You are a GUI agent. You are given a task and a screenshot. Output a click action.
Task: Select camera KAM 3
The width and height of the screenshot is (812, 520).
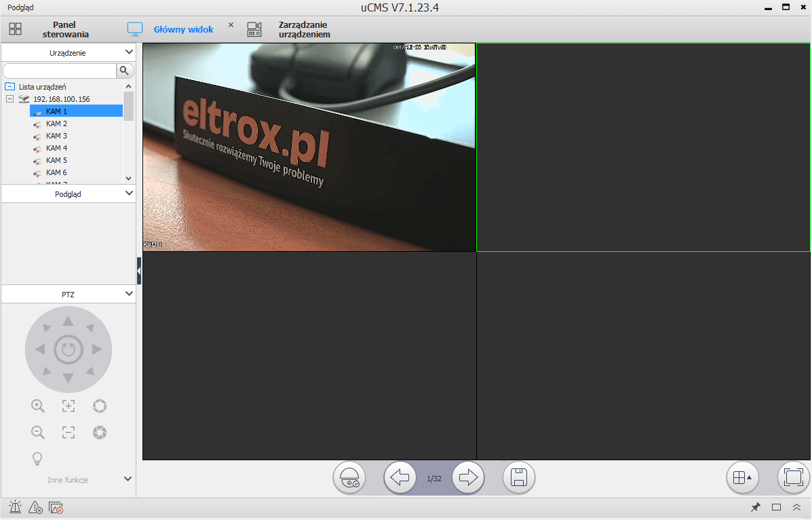coord(56,136)
